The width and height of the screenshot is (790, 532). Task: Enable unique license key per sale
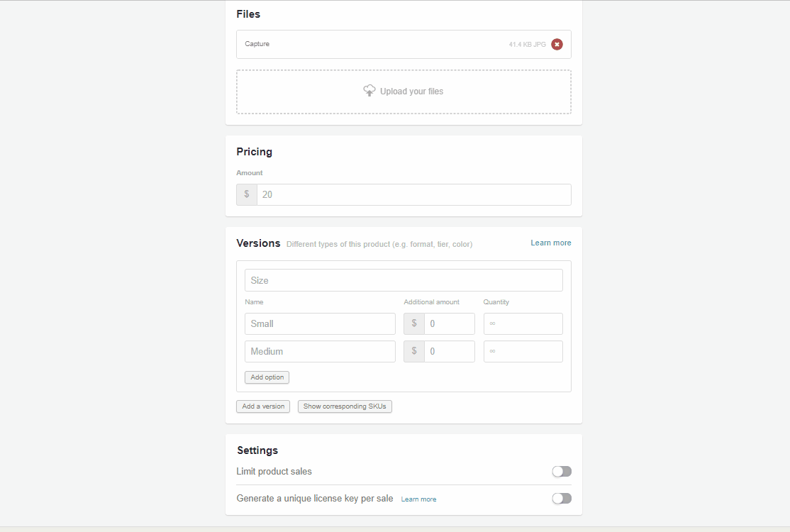(x=562, y=499)
